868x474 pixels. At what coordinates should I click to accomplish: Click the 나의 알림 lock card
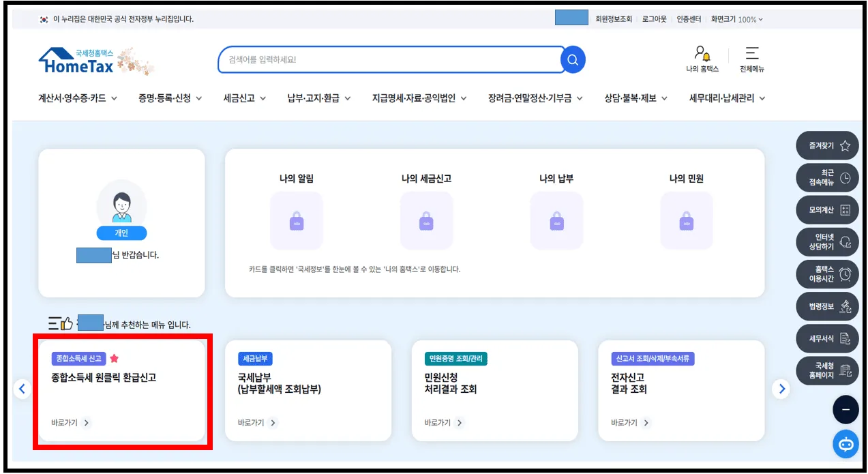tap(296, 220)
